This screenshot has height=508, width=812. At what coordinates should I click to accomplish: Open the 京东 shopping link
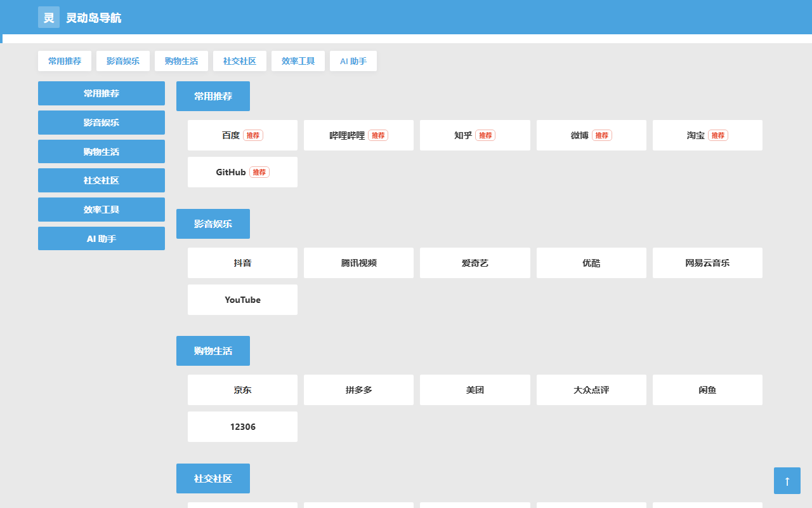click(242, 390)
